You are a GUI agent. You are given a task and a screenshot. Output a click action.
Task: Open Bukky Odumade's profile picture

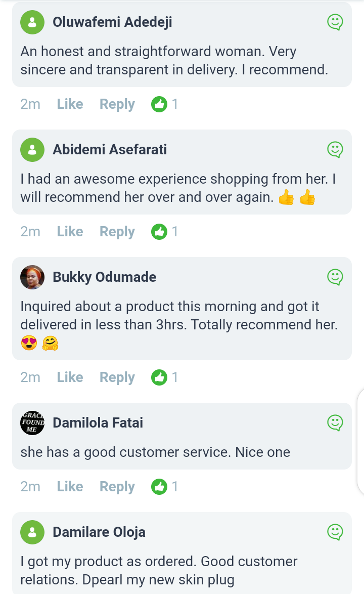(32, 277)
